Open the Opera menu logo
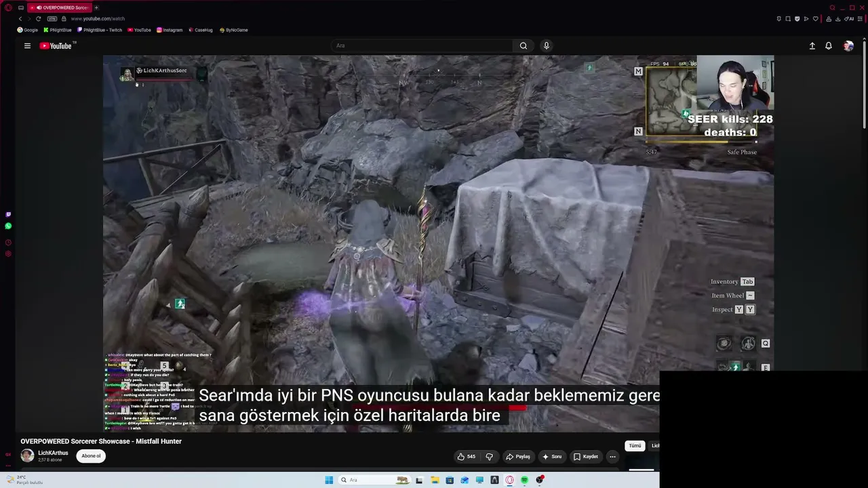 pos(8,7)
